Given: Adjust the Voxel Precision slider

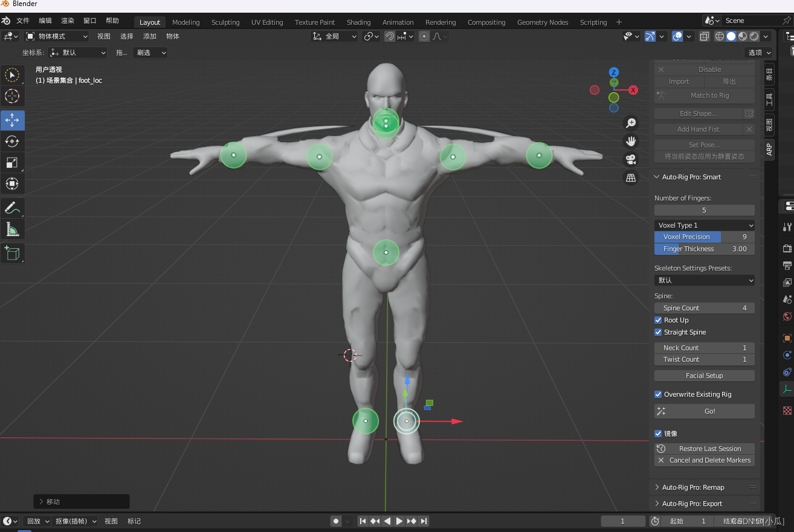Looking at the screenshot, I should pyautogui.click(x=705, y=237).
